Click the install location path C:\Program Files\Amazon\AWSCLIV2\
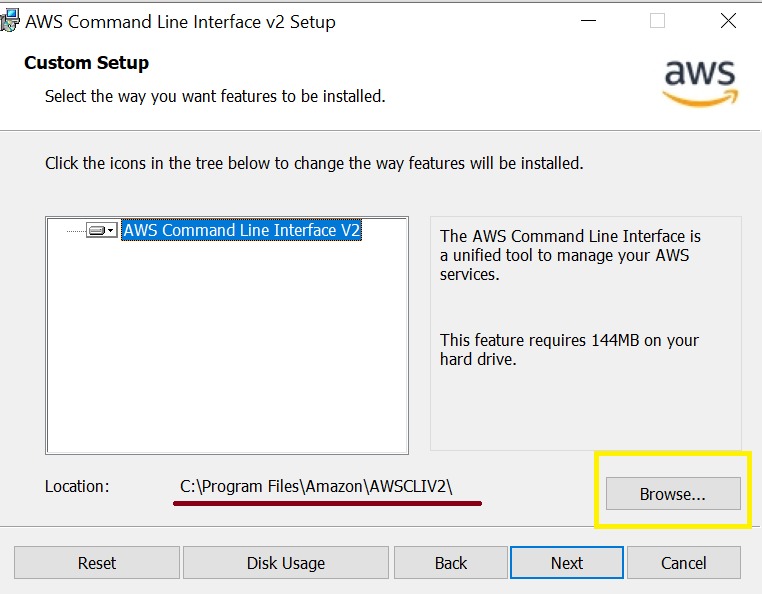Image resolution: width=762 pixels, height=594 pixels. (x=316, y=486)
